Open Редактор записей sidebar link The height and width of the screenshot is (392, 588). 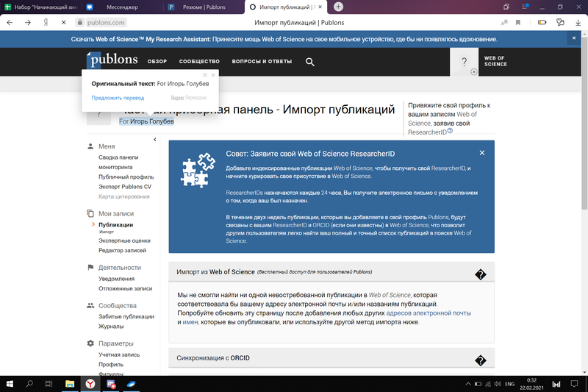point(122,250)
